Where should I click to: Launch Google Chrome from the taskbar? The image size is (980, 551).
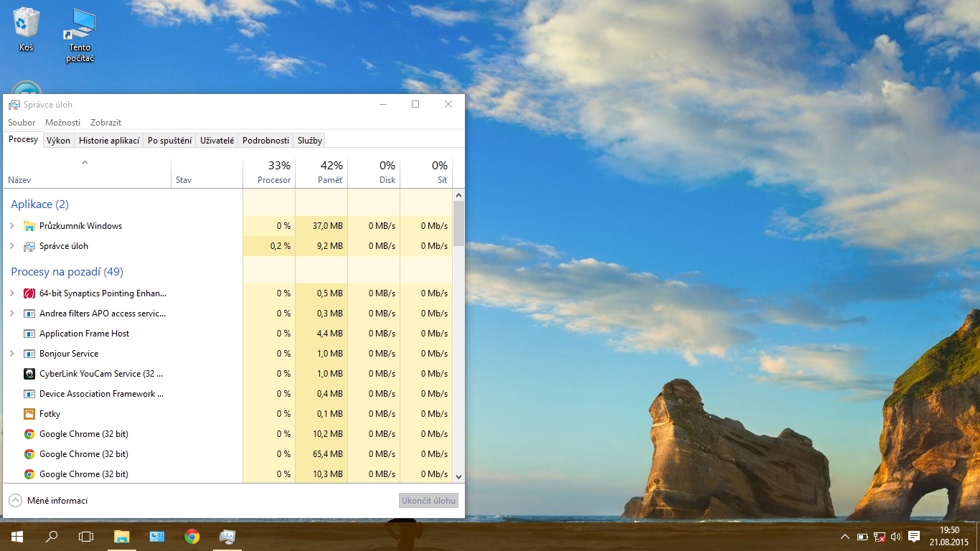click(x=192, y=536)
